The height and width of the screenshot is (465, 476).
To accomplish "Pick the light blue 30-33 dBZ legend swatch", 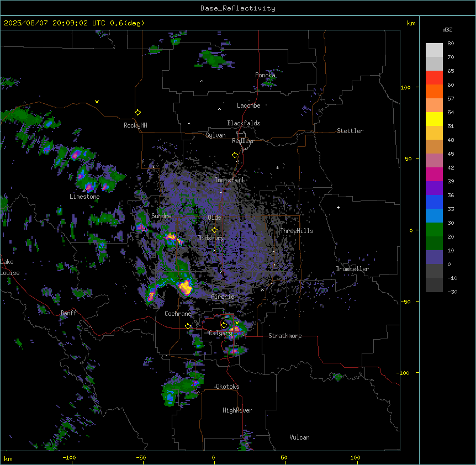I will pos(434,216).
